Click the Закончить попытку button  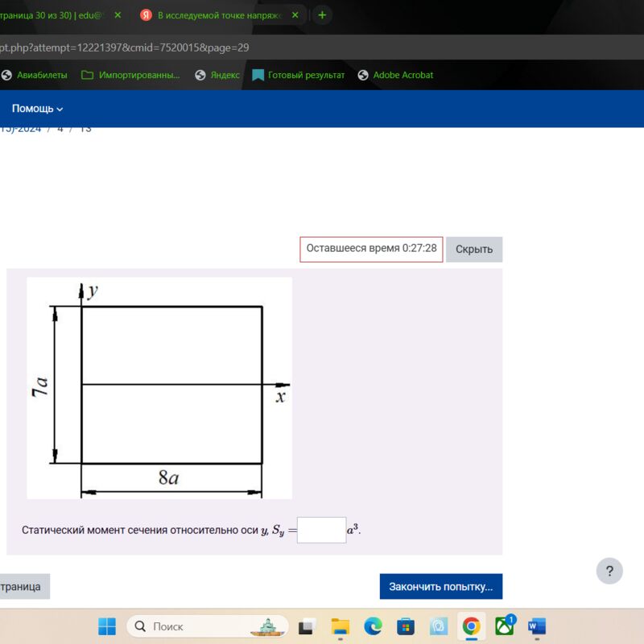tap(441, 587)
